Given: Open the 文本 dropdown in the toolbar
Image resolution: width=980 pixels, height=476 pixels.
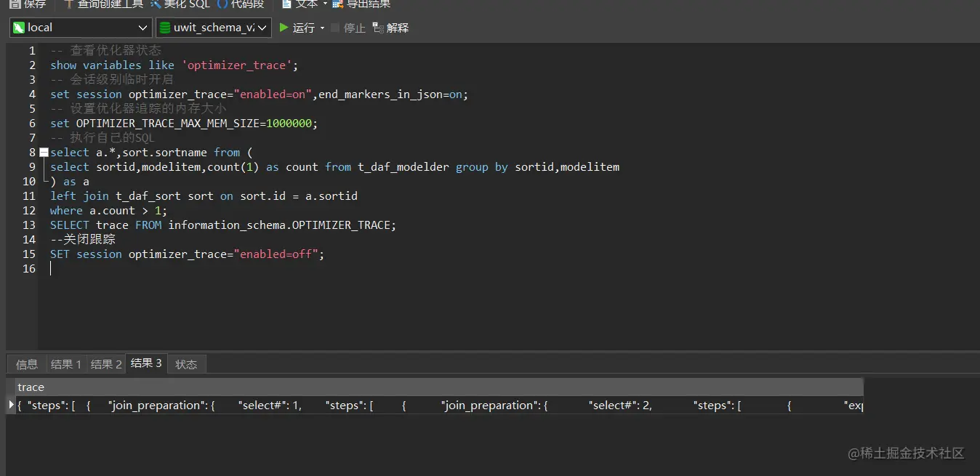Looking at the screenshot, I should [x=305, y=4].
